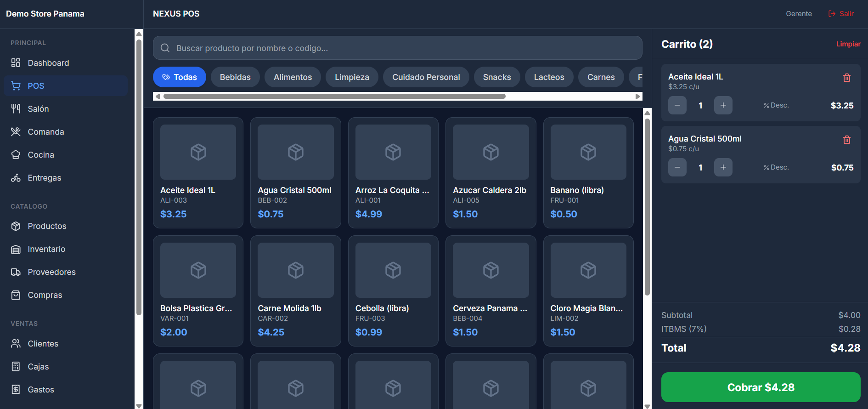The height and width of the screenshot is (409, 868).
Task: Go to Salón section
Action: tap(38, 109)
